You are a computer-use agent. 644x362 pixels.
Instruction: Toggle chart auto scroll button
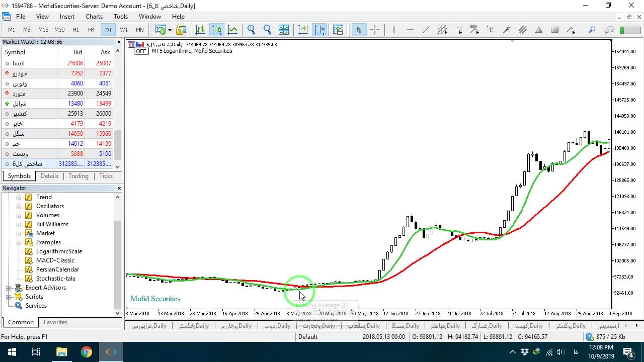click(303, 30)
